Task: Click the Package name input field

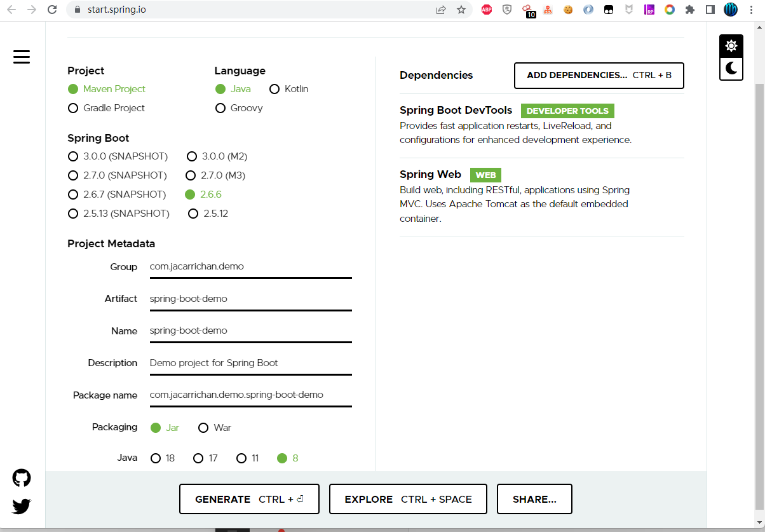Action: pos(250,395)
